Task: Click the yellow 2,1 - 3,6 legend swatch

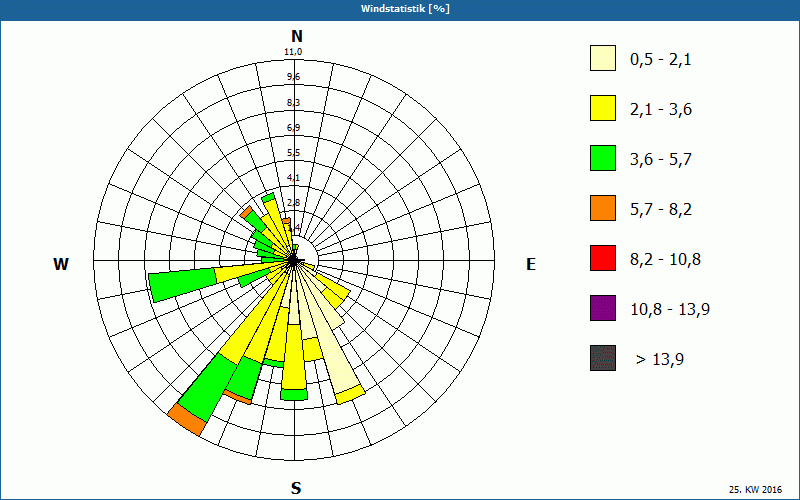Action: (603, 108)
